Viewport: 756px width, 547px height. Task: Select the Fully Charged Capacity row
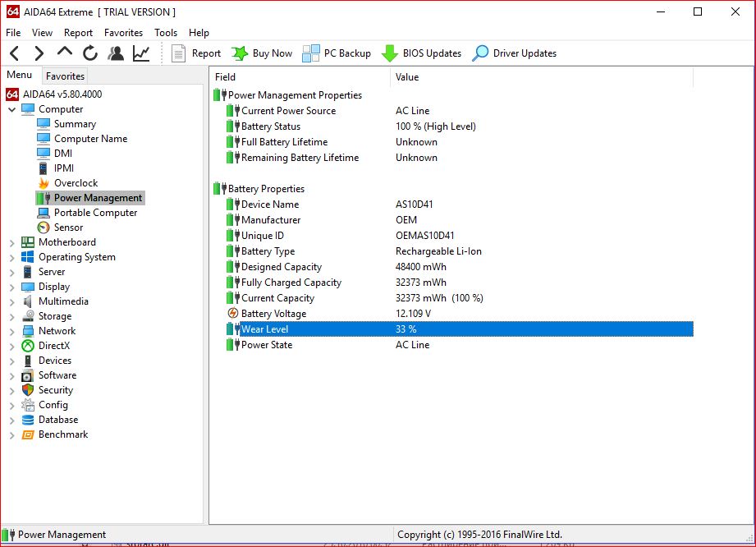pyautogui.click(x=460, y=283)
